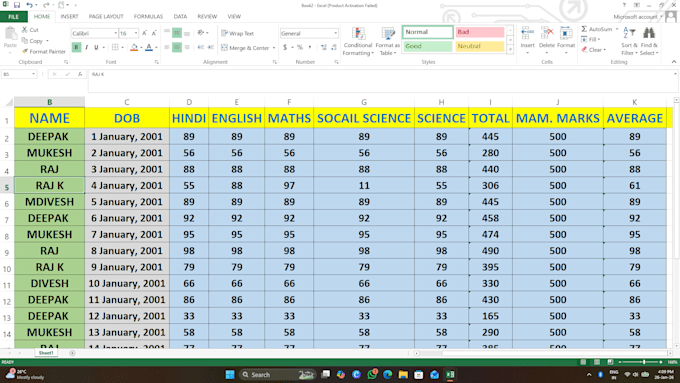Apply Font Color with the underlined A
Screen dimensions: 680x383
(149, 47)
